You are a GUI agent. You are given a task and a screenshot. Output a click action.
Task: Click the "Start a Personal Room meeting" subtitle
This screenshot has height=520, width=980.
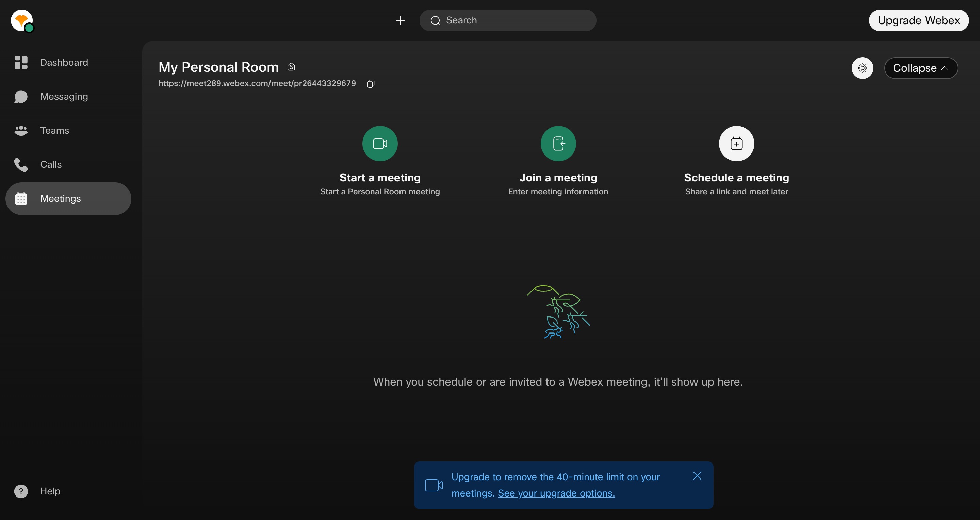tap(380, 191)
